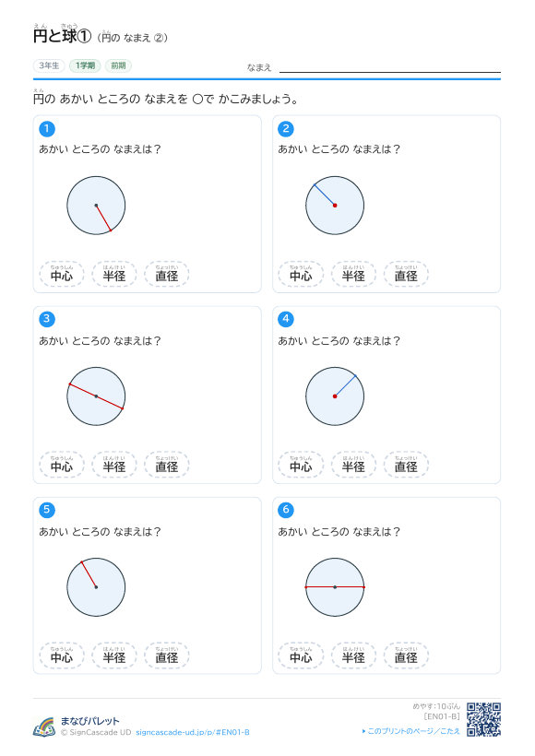Select 半径 in question 1

click(x=114, y=274)
